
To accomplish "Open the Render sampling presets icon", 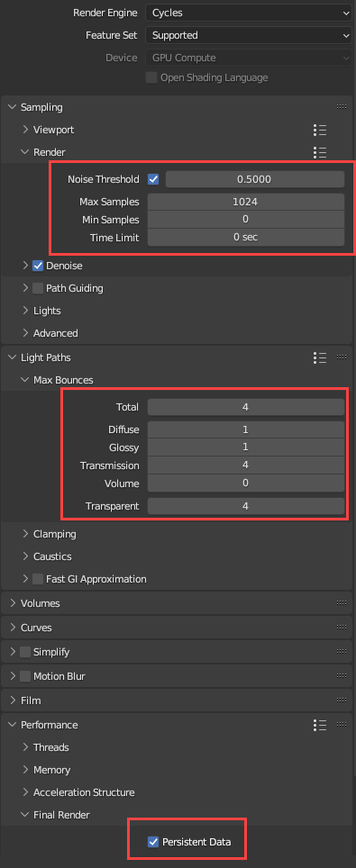I will point(319,152).
